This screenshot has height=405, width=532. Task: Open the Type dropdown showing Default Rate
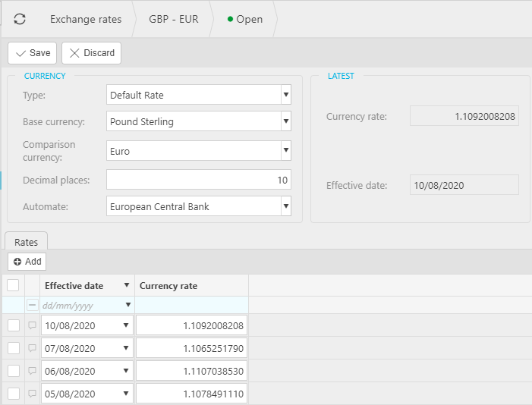[x=285, y=95]
